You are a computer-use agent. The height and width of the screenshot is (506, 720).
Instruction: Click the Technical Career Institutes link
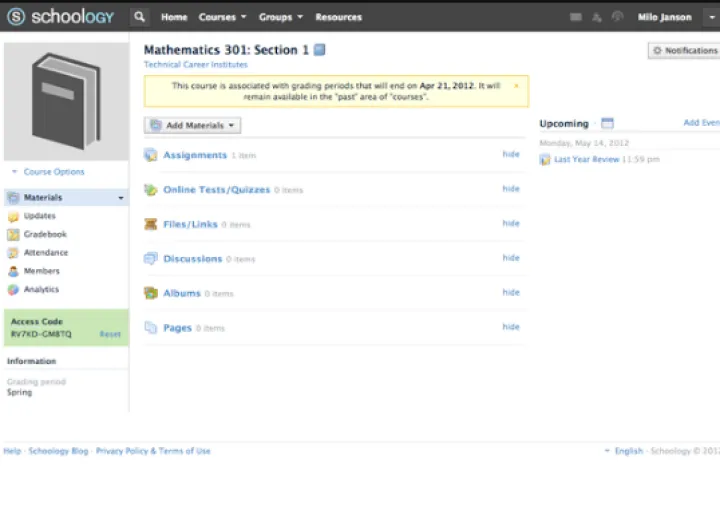(196, 64)
